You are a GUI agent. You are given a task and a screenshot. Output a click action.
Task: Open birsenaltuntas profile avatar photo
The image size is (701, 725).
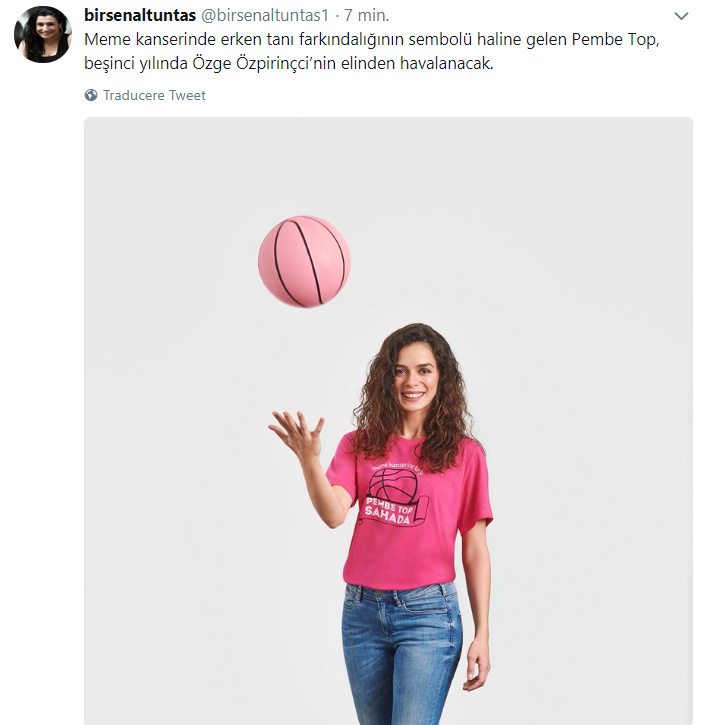(43, 34)
